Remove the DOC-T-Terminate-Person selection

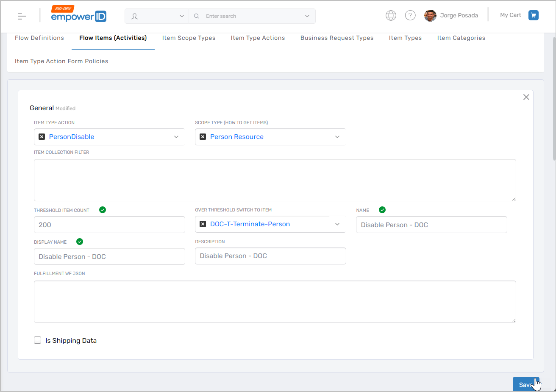click(203, 224)
